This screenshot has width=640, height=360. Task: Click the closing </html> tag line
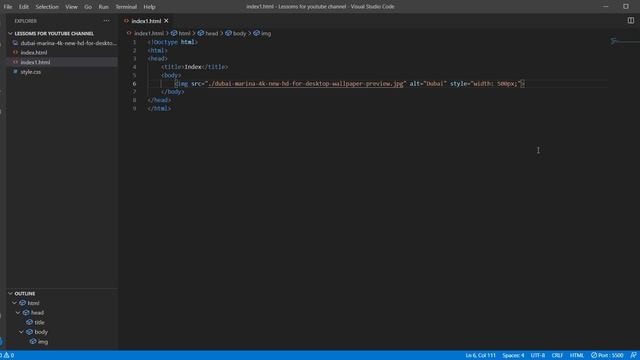click(x=159, y=109)
